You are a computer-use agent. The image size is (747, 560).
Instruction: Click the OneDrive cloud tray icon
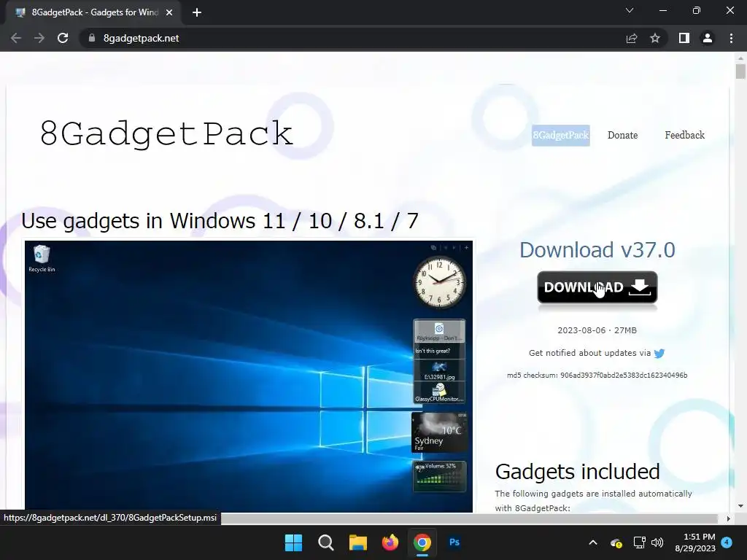coord(616,542)
